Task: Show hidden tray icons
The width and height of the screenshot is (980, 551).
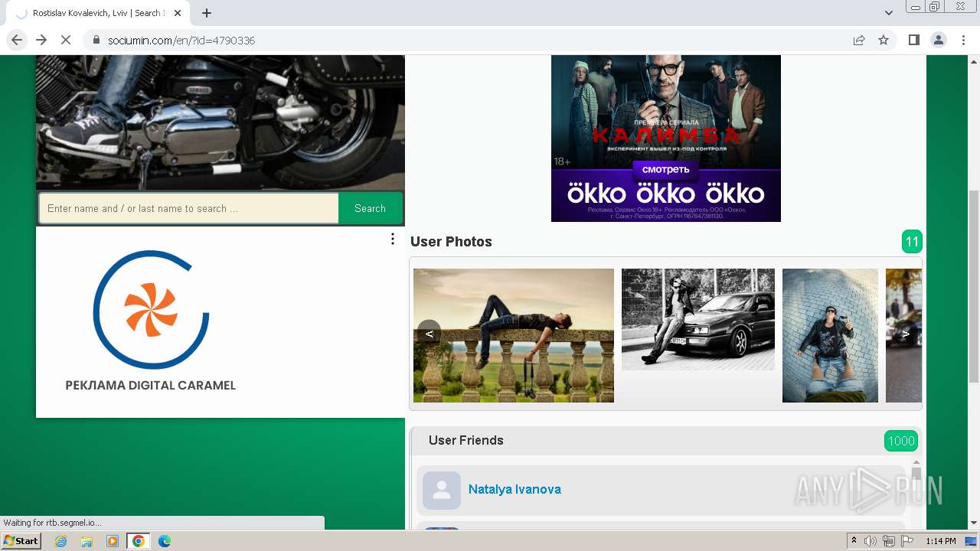Action: coord(854,541)
